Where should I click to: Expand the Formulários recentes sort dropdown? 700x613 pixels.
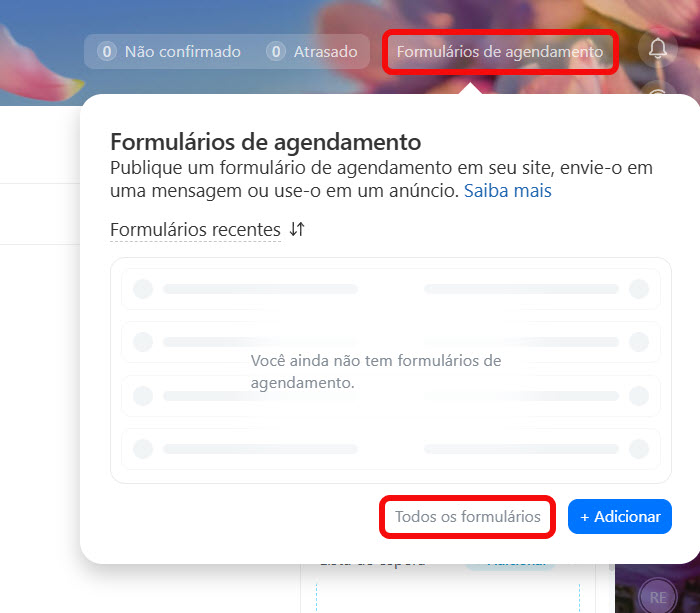pos(196,229)
